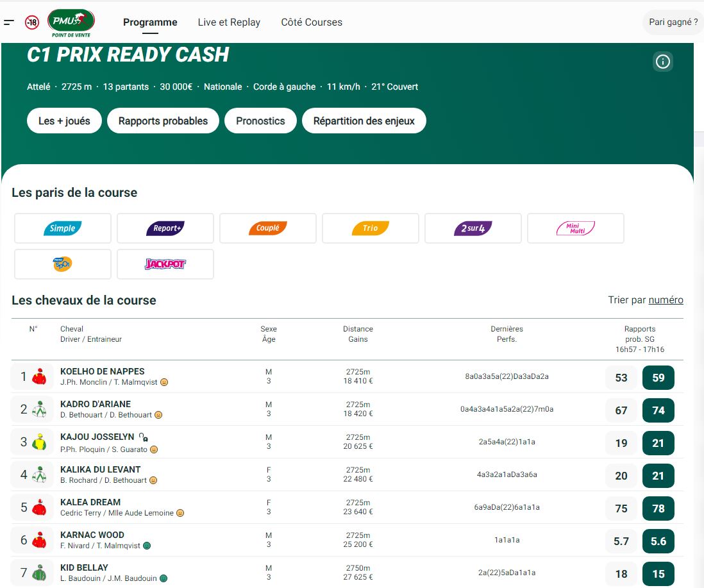Viewport: 704px width, 588px height.
Task: Open horse KOELHO DE NAPPES
Action: (x=103, y=371)
